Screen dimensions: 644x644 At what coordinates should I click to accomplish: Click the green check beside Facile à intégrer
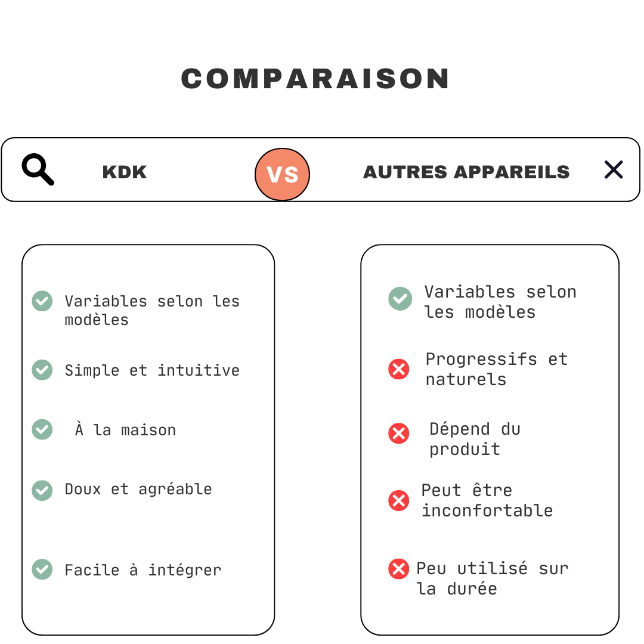tap(42, 569)
